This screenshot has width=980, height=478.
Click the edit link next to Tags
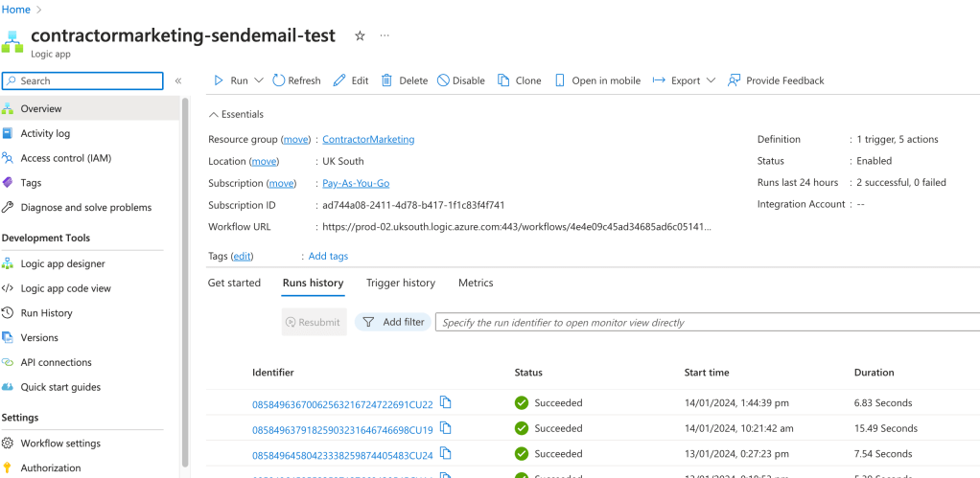[x=244, y=257]
